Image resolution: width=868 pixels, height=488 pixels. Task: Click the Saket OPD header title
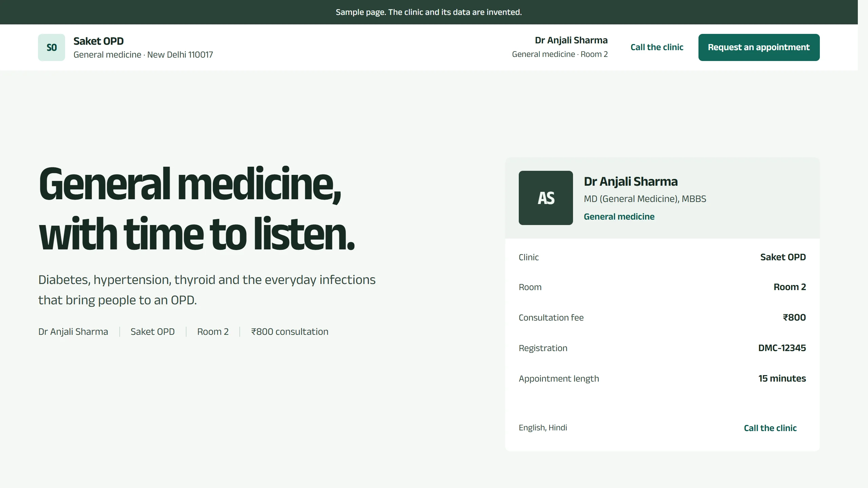(x=99, y=41)
